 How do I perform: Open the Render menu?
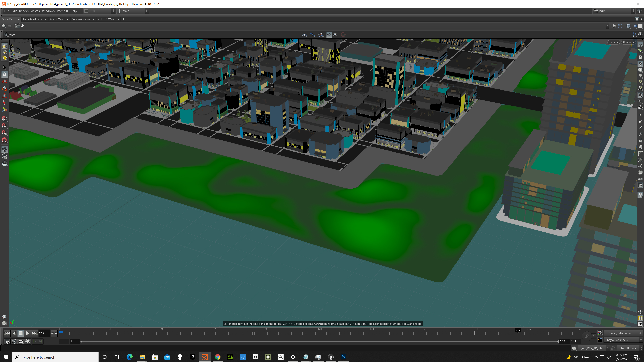tap(24, 11)
